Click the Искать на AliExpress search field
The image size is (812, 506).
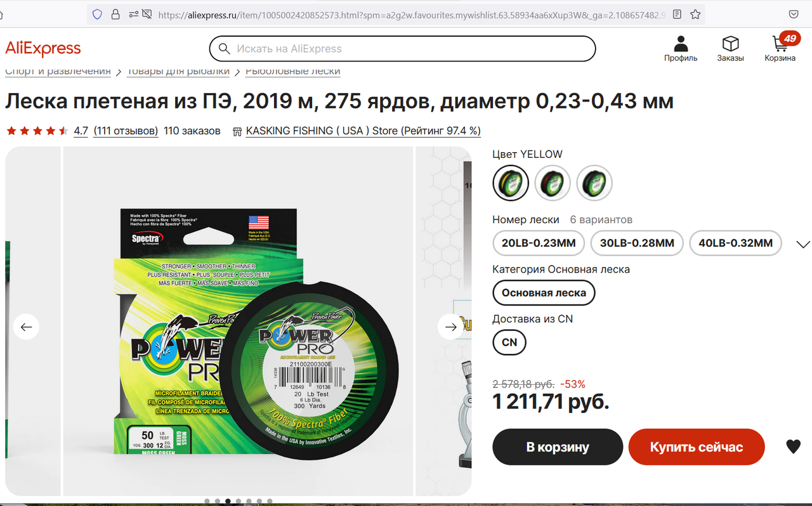[x=403, y=49]
